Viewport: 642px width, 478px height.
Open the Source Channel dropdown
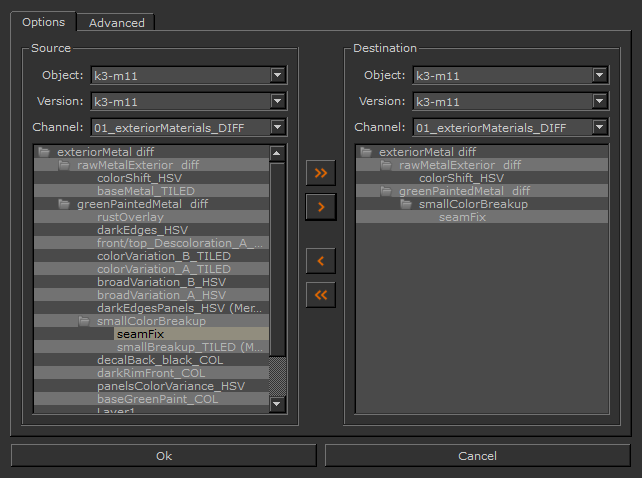(x=277, y=127)
